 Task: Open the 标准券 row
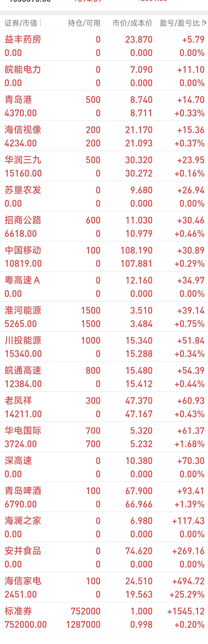(104, 618)
